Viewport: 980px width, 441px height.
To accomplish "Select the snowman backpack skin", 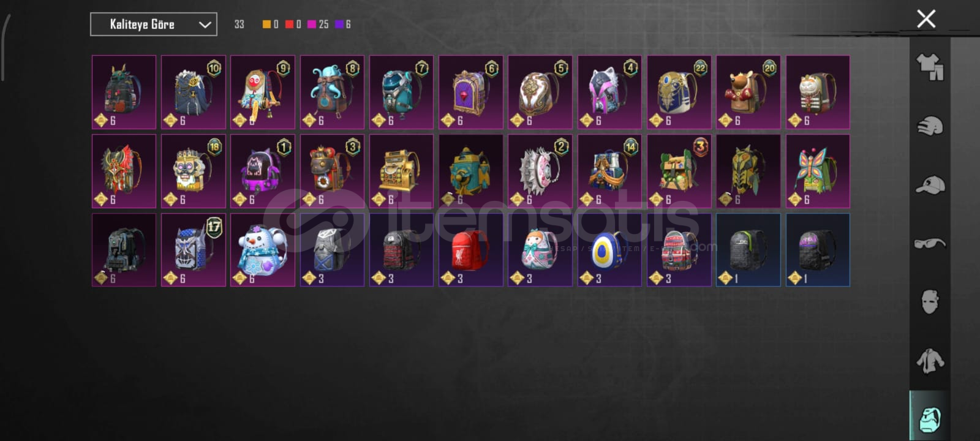I will coord(262,250).
